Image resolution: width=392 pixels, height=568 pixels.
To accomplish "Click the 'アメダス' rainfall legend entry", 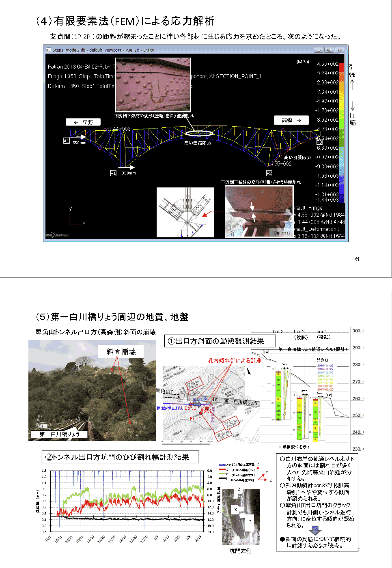I will [x=237, y=465].
